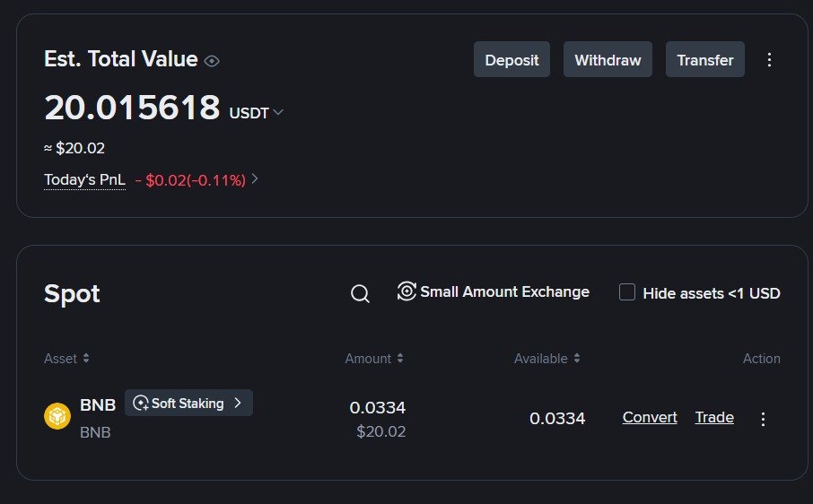Screen dimensions: 813x504
Task: Click the BNB amount 0.0334 with $20.02
Action: [x=378, y=419]
